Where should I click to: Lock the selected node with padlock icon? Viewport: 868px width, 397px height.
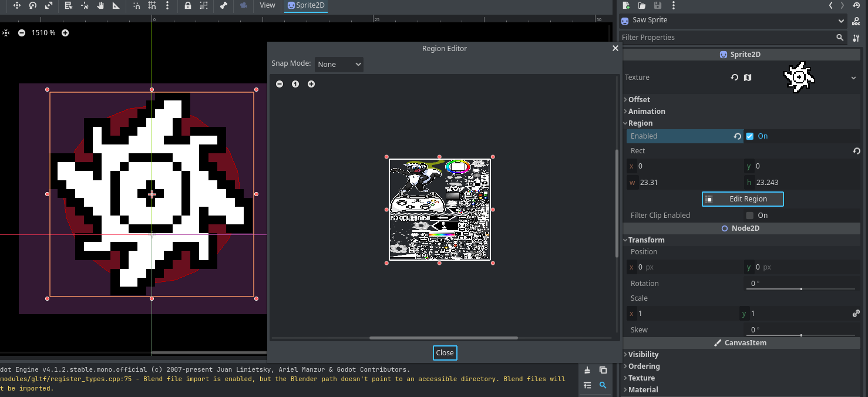187,5
